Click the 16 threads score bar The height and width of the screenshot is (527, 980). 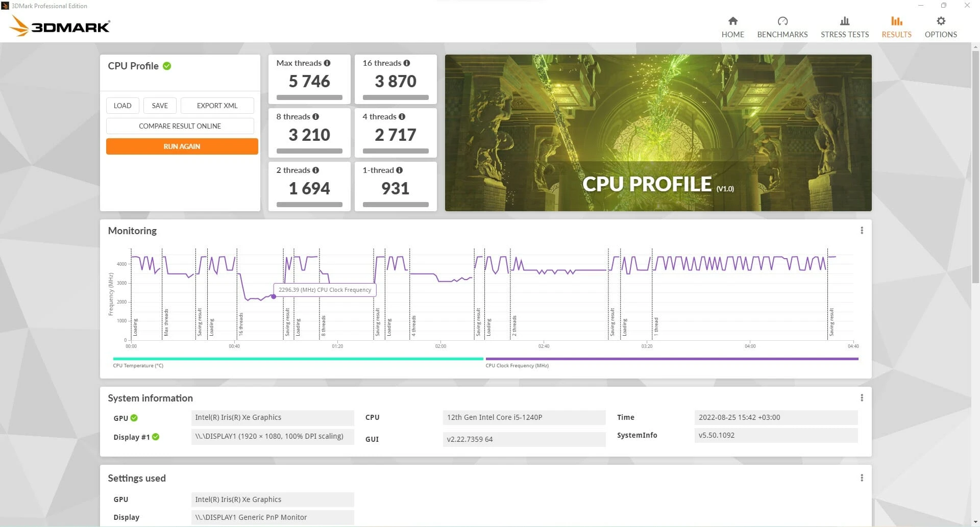click(x=396, y=97)
